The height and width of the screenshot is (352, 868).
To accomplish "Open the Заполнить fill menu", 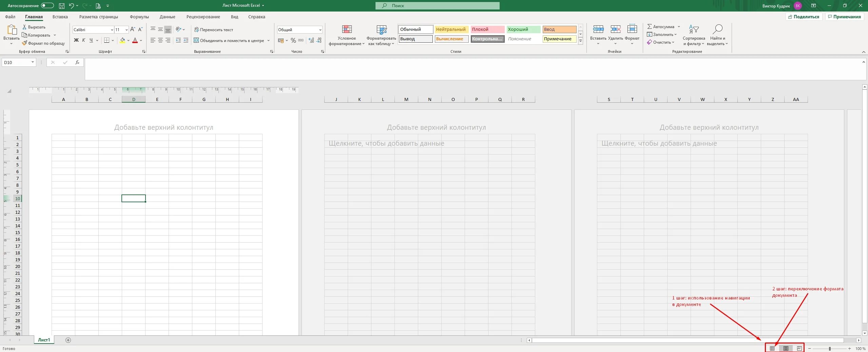I will pos(662,35).
